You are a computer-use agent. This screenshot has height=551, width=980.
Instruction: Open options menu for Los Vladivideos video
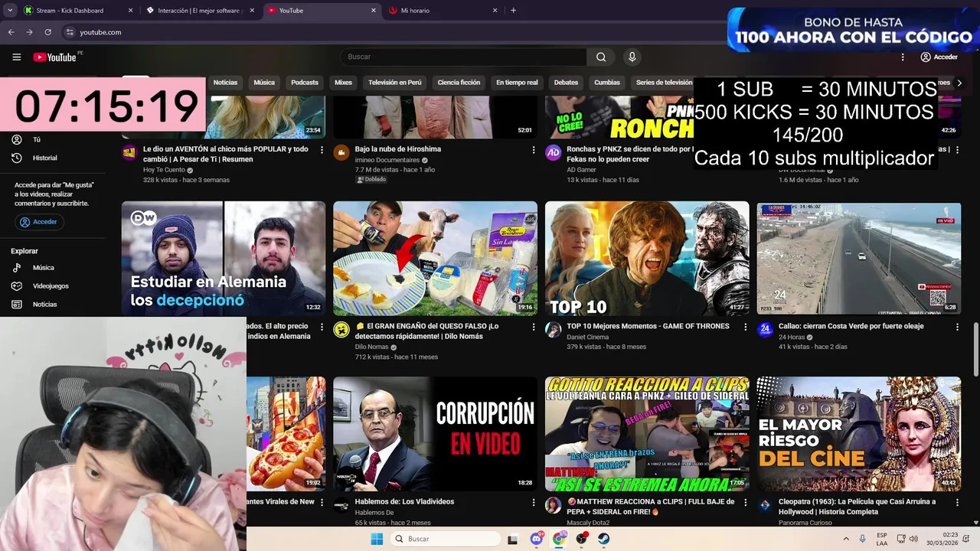click(534, 502)
